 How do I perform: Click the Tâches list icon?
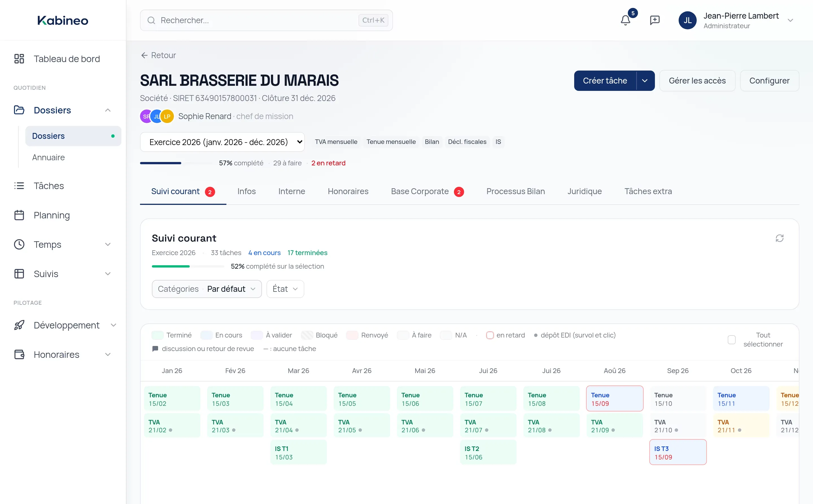click(19, 186)
